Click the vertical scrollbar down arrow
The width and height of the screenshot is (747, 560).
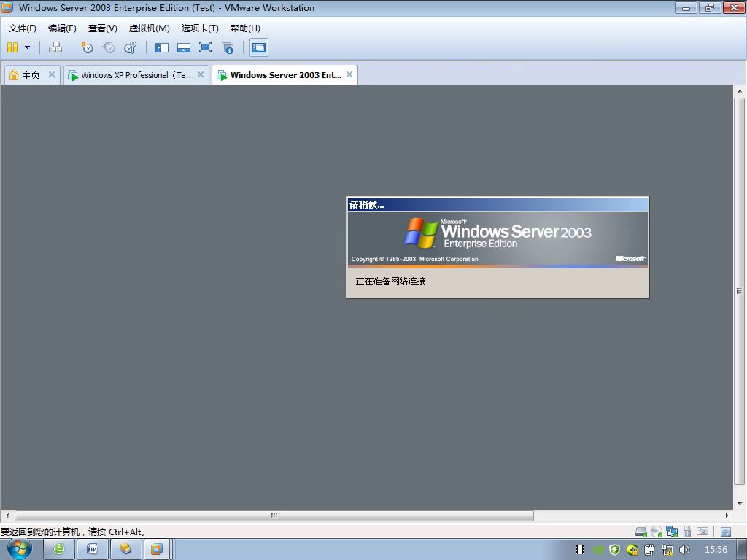[x=740, y=503]
